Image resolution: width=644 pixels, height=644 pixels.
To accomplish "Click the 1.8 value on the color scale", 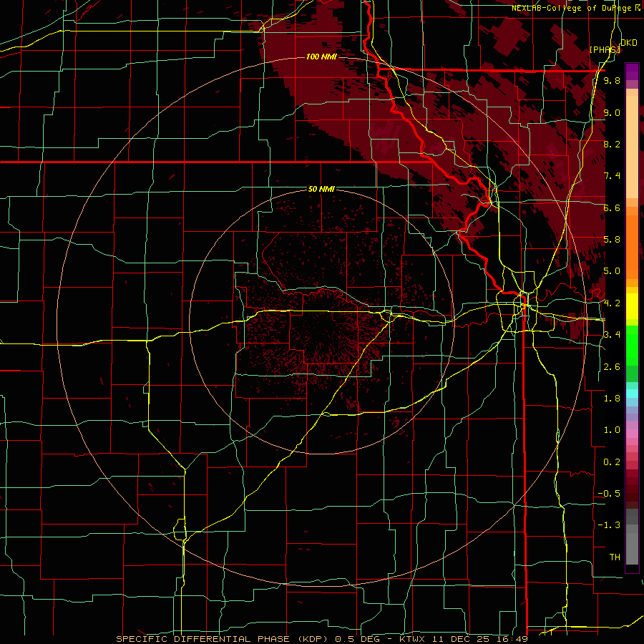I will click(612, 399).
